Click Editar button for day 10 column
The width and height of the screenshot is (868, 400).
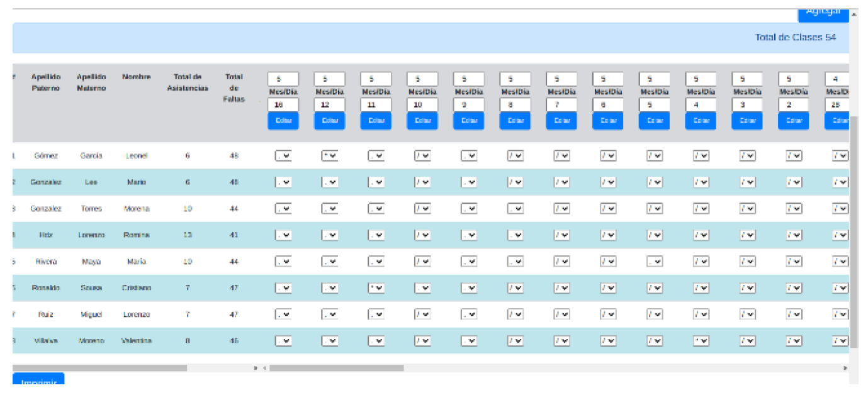(422, 121)
